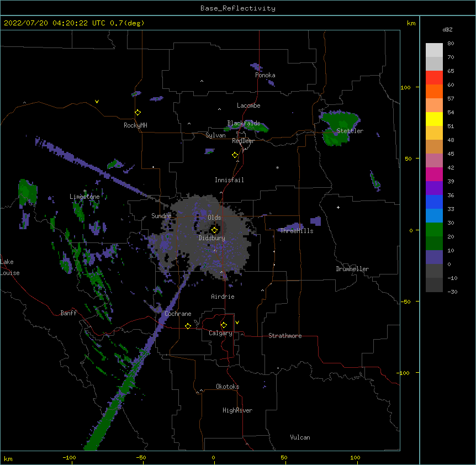Click the green 30 dBZ legend swatch
Viewport: 476px width, 465px height.
click(x=434, y=230)
